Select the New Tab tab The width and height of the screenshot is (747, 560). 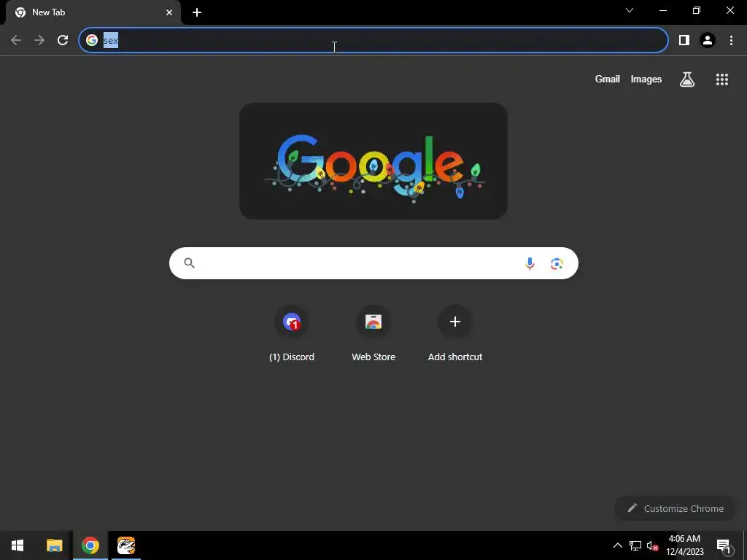[x=93, y=12]
